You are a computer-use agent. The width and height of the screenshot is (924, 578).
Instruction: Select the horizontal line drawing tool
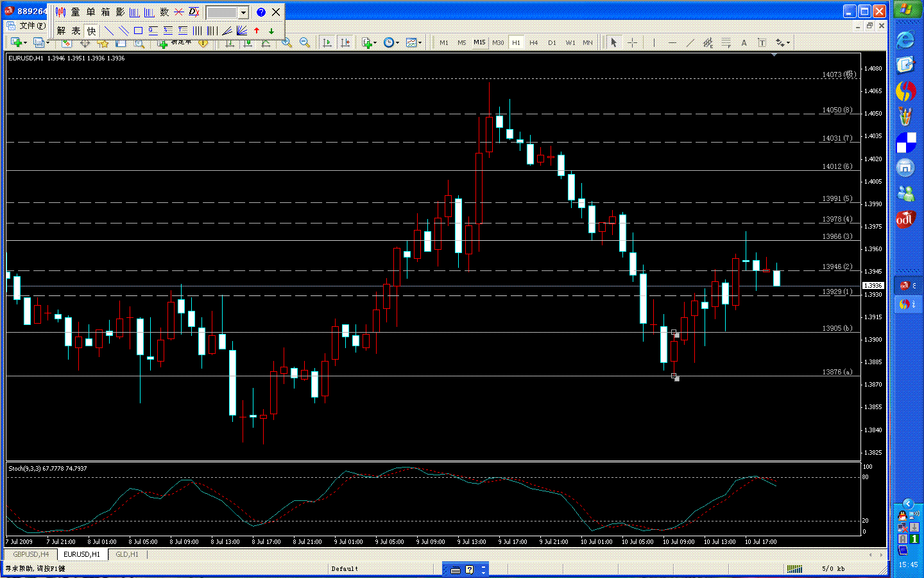pos(672,42)
